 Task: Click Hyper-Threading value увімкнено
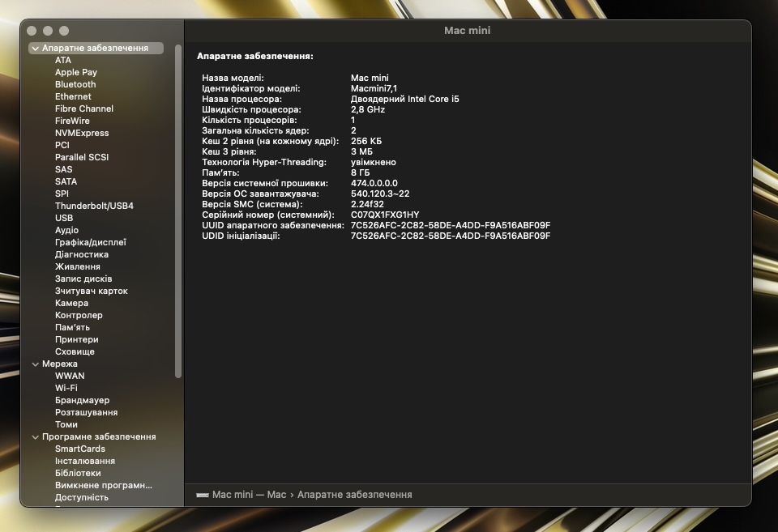[x=373, y=162]
